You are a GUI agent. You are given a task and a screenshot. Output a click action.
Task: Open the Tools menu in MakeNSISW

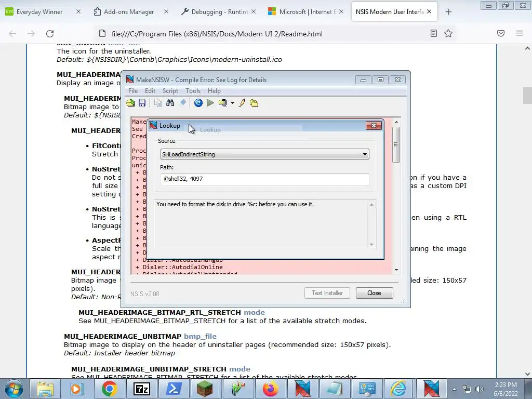[193, 91]
